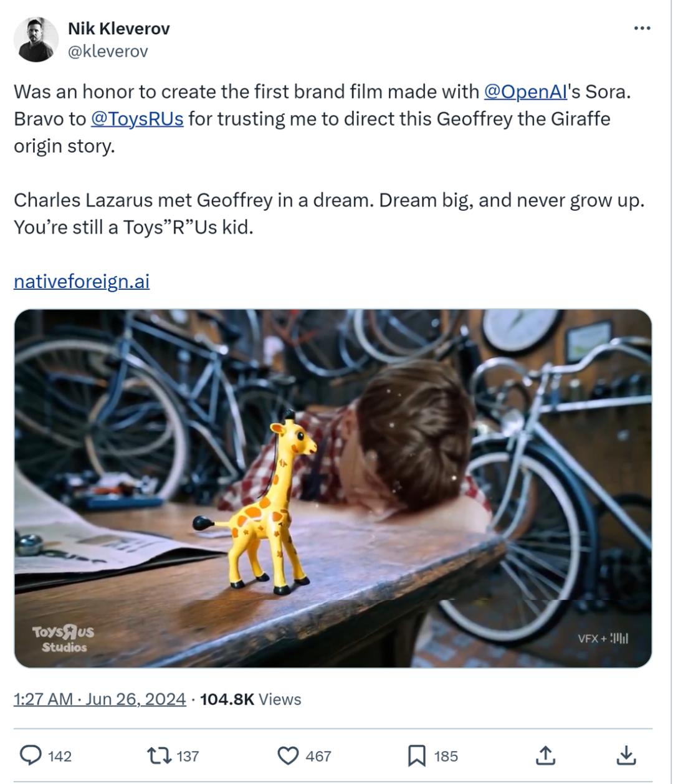Image resolution: width=673 pixels, height=784 pixels.
Task: Click the like count 467
Action: click(318, 757)
